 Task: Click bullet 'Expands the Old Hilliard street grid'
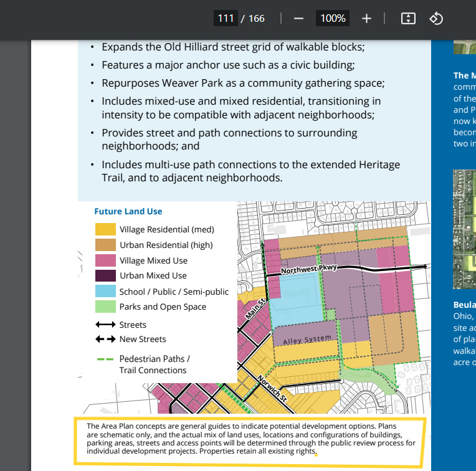click(233, 47)
